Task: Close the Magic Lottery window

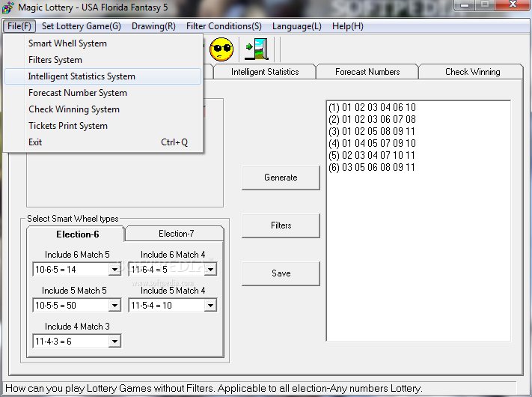Action: [513, 5]
